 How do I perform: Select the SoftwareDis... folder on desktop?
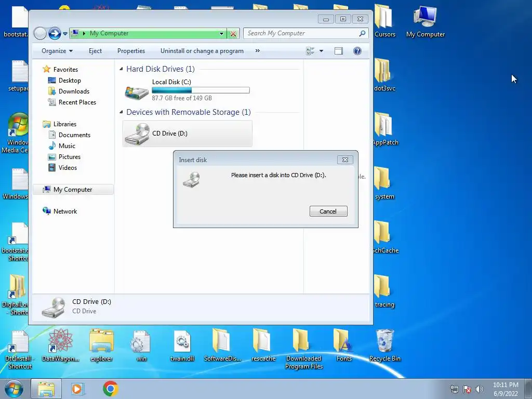222,345
